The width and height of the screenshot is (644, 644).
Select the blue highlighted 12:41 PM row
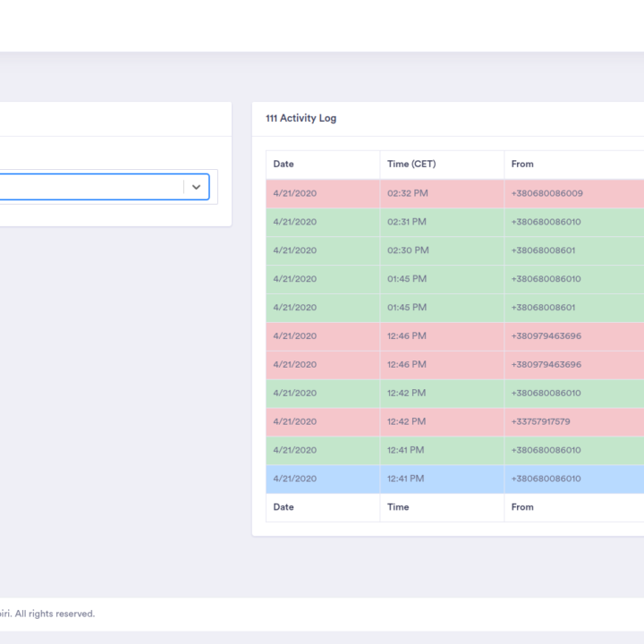(x=406, y=479)
